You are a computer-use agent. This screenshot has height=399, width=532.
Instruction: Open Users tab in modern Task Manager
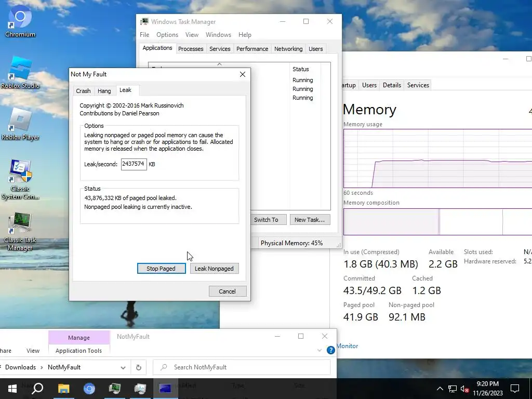(x=369, y=85)
